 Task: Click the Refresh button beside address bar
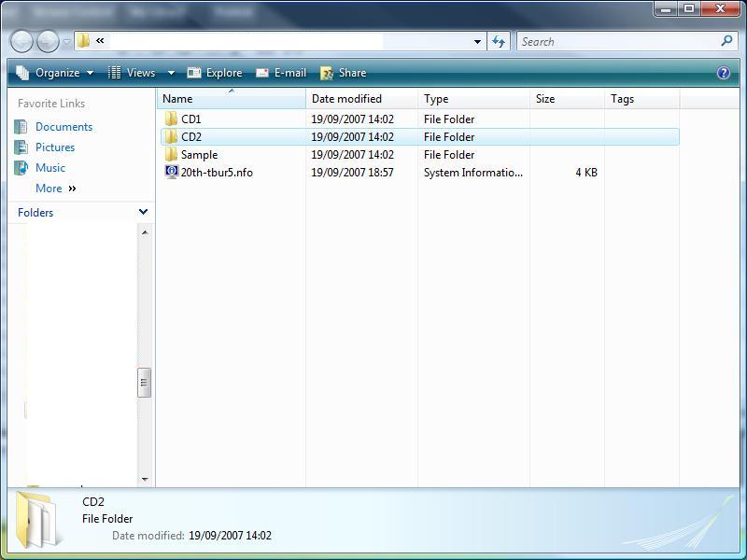tap(499, 41)
